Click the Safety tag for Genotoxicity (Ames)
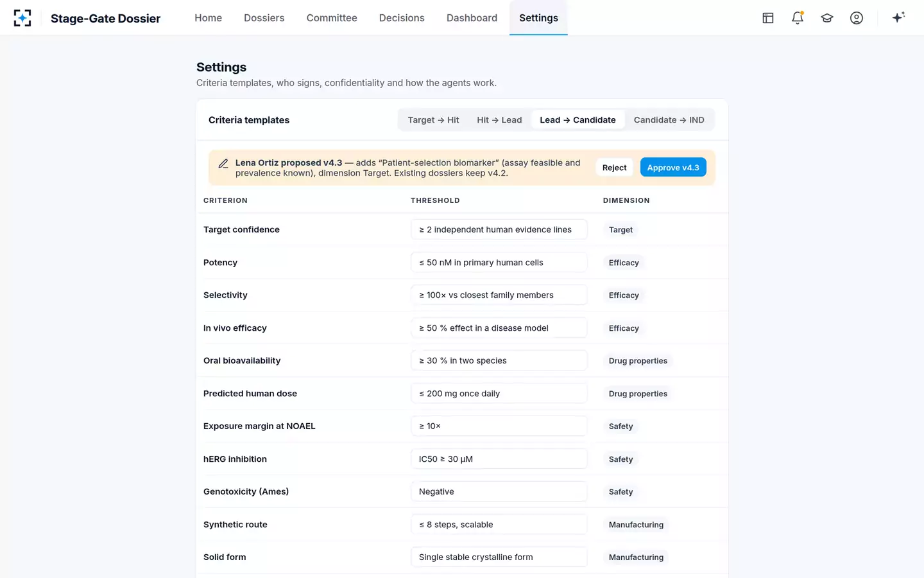 pyautogui.click(x=620, y=492)
